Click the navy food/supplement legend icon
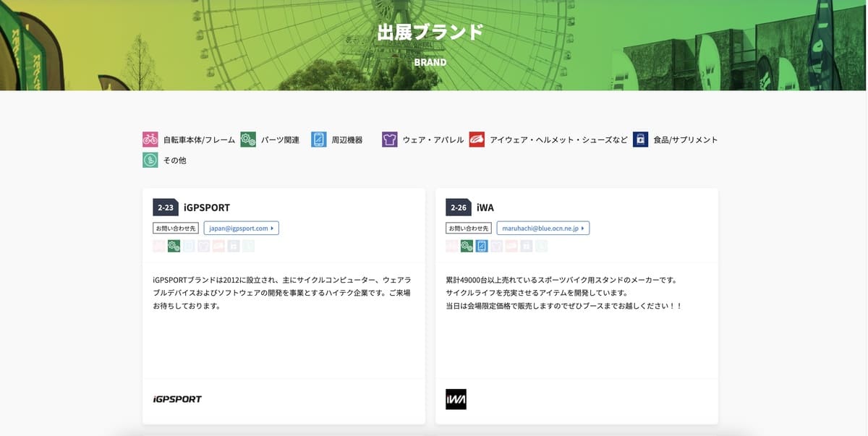The width and height of the screenshot is (868, 436). 640,140
